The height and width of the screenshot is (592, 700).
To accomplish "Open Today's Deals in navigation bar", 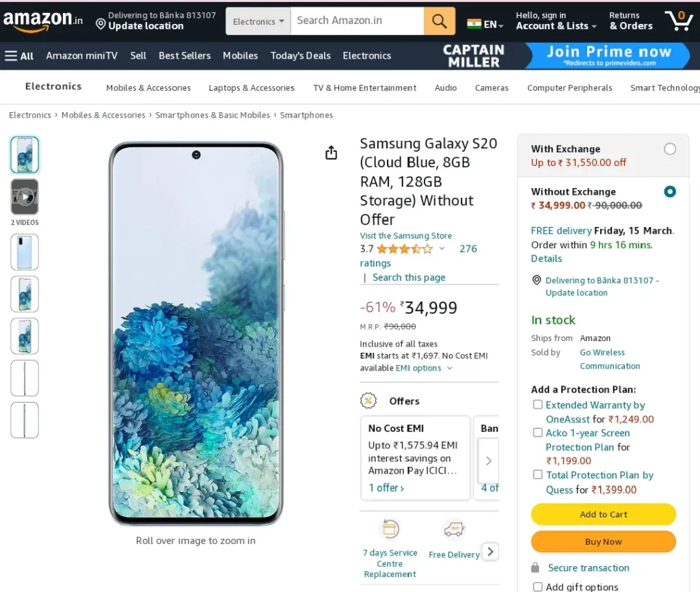I will pyautogui.click(x=301, y=56).
